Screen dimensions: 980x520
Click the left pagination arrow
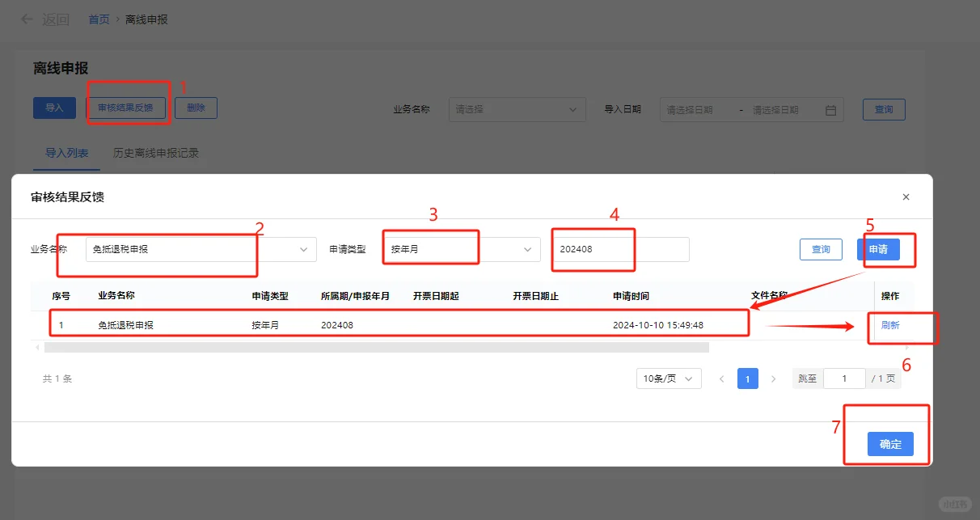(x=721, y=378)
